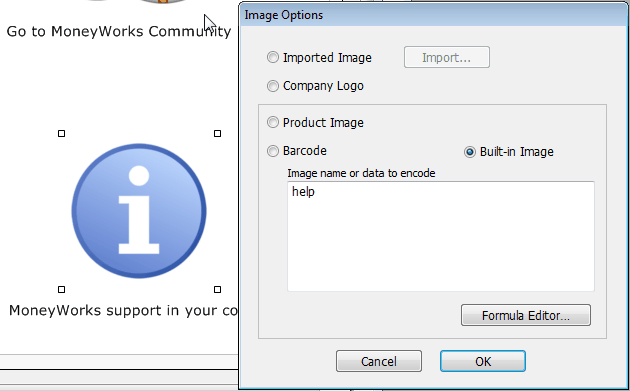Click the Image name or data to encode label
Viewport: 630px width, 391px height.
click(x=361, y=173)
